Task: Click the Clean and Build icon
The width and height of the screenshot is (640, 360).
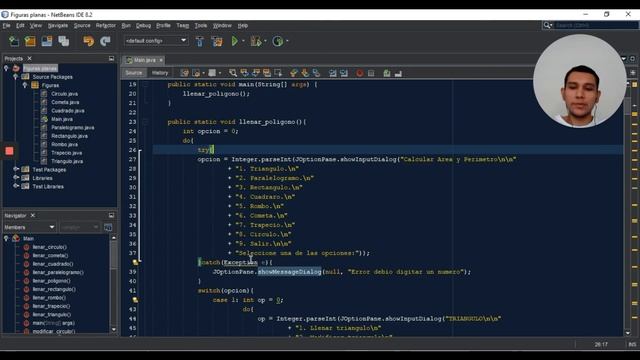Action: [217, 41]
